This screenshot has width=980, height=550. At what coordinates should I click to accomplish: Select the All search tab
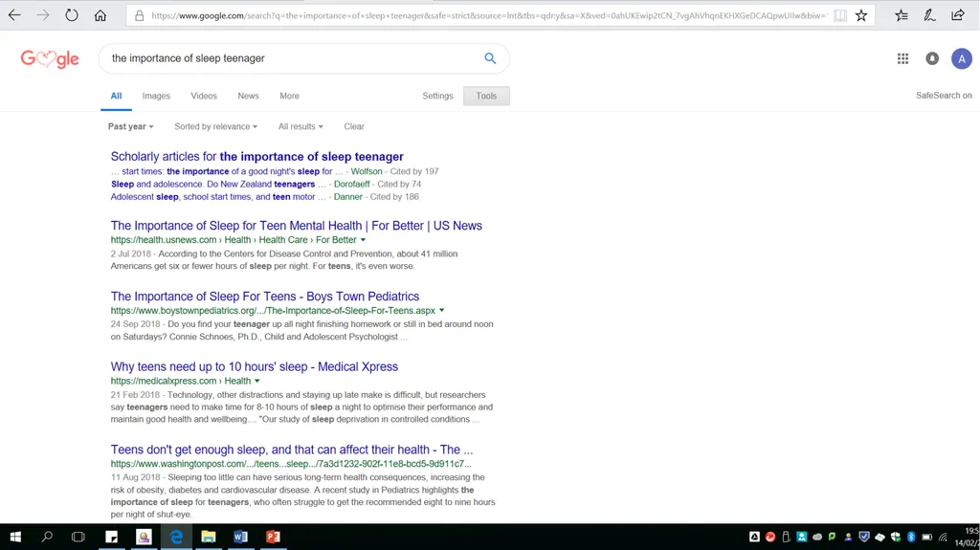click(x=116, y=96)
